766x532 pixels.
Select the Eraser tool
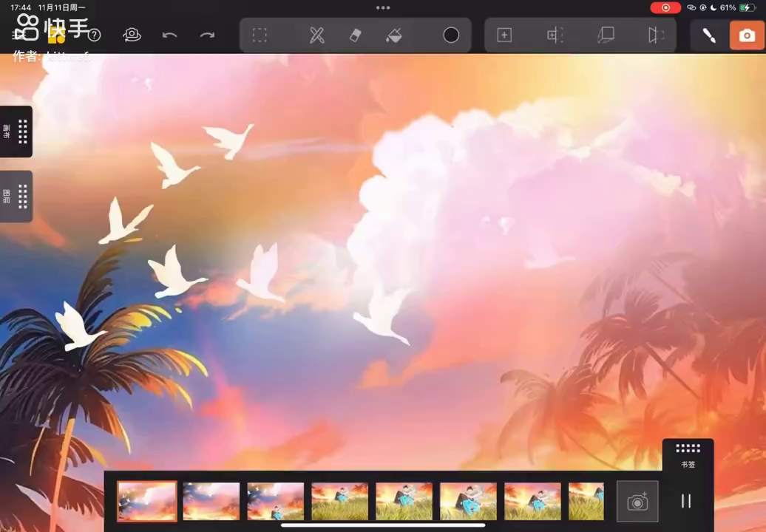pyautogui.click(x=355, y=35)
